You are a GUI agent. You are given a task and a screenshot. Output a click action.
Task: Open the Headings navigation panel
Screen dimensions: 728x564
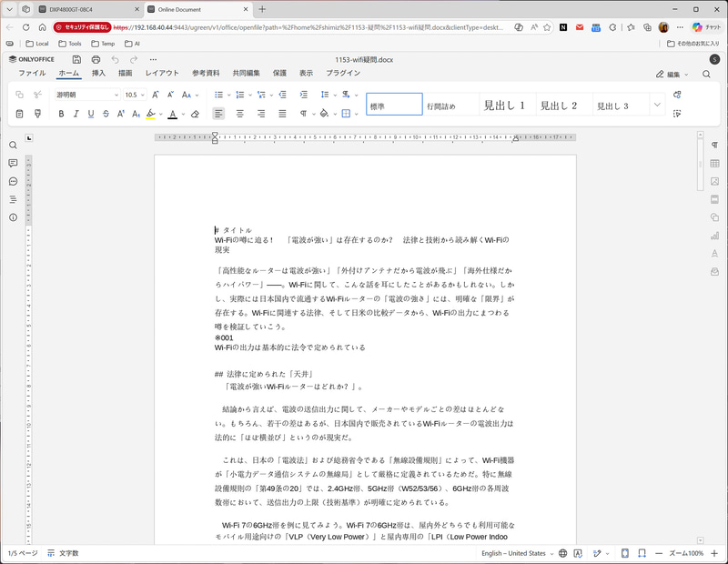[13, 199]
